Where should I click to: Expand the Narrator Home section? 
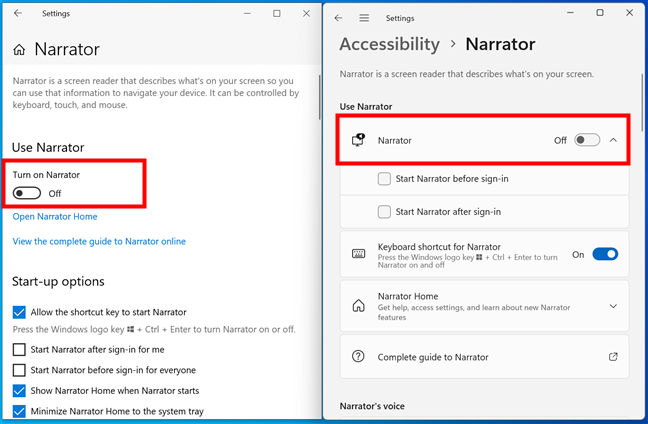pyautogui.click(x=613, y=306)
